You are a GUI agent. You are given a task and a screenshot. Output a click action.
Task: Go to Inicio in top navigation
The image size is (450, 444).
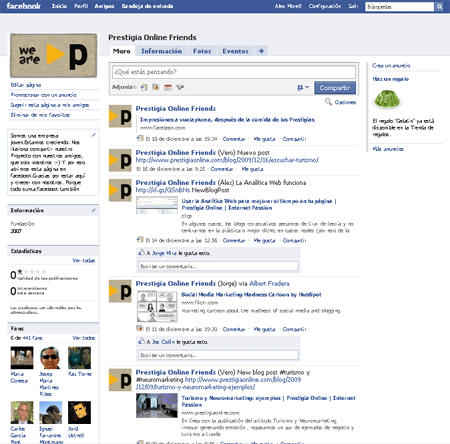[x=59, y=6]
